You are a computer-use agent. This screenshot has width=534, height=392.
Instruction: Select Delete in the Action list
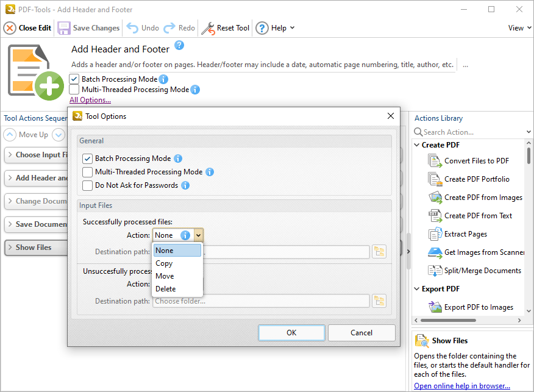[177, 289]
